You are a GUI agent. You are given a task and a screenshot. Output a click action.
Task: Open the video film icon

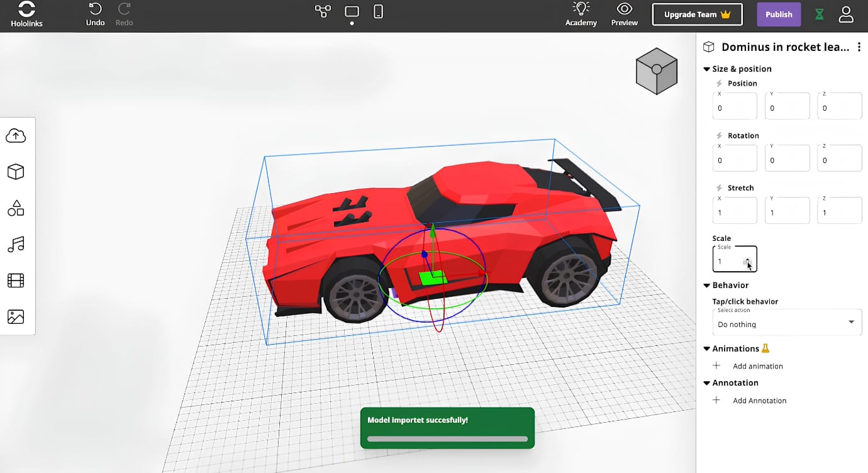(16, 281)
